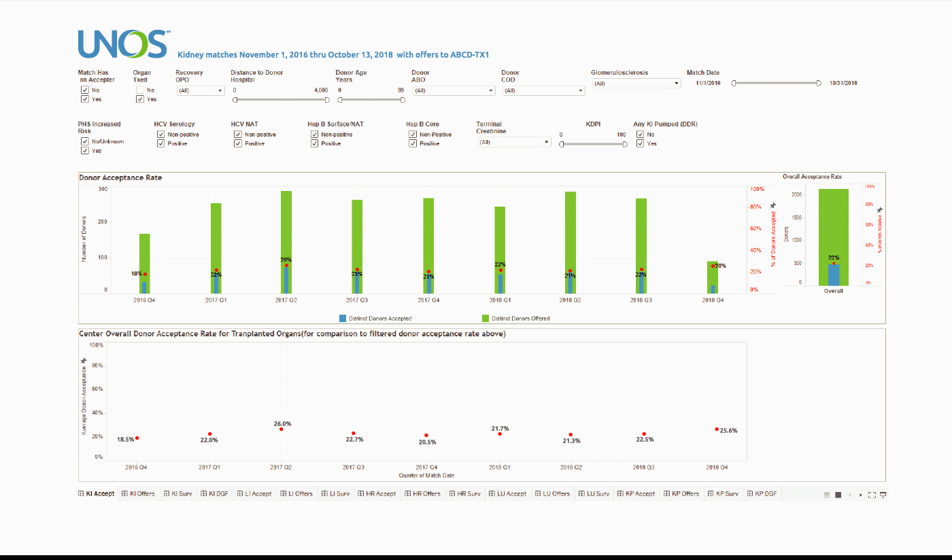Check No under Organ Txed

[140, 90]
